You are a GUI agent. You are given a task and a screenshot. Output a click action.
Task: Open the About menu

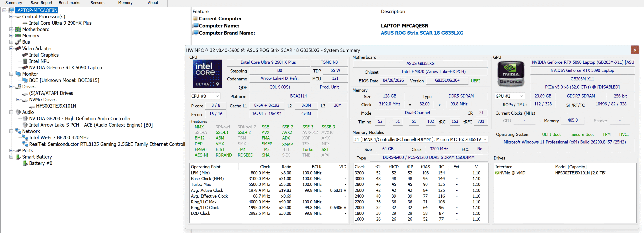pos(153,3)
